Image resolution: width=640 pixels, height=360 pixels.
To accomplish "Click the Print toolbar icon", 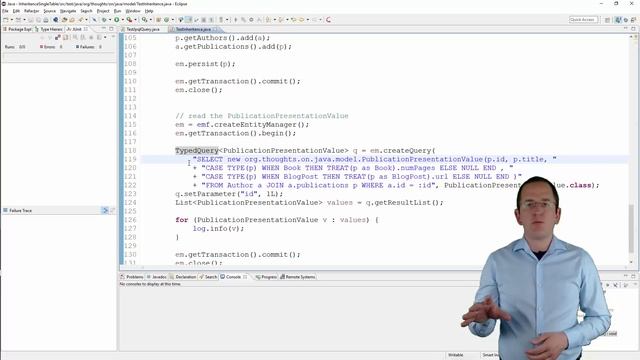I will coord(46,20).
